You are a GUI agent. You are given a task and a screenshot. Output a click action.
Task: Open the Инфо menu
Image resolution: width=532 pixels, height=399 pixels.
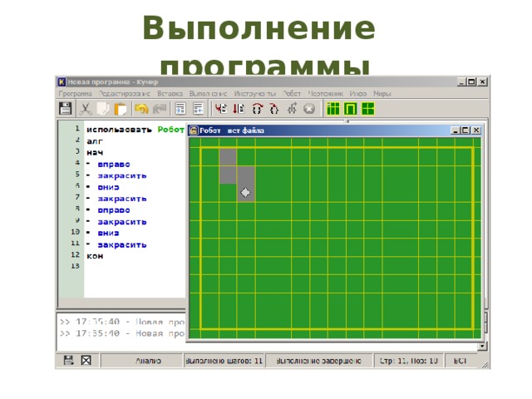pos(358,93)
